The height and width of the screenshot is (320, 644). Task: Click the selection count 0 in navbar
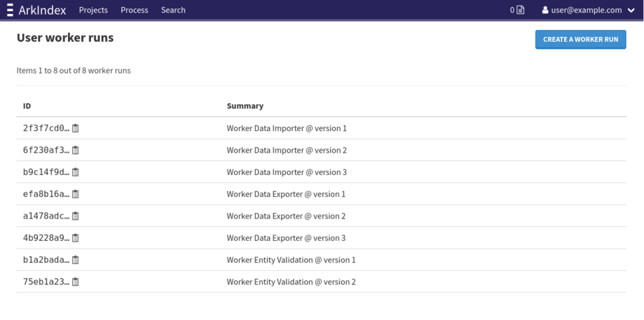[512, 10]
